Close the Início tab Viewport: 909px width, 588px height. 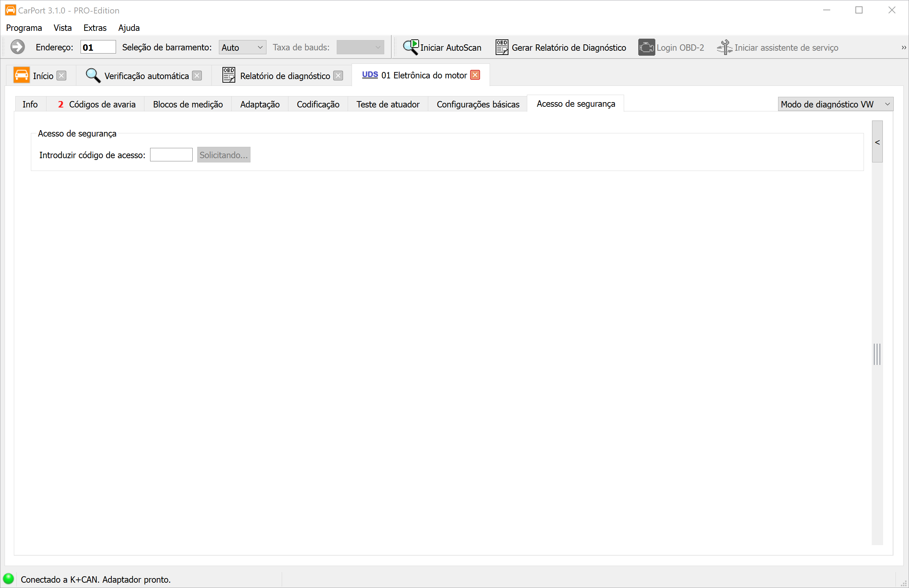(x=61, y=76)
